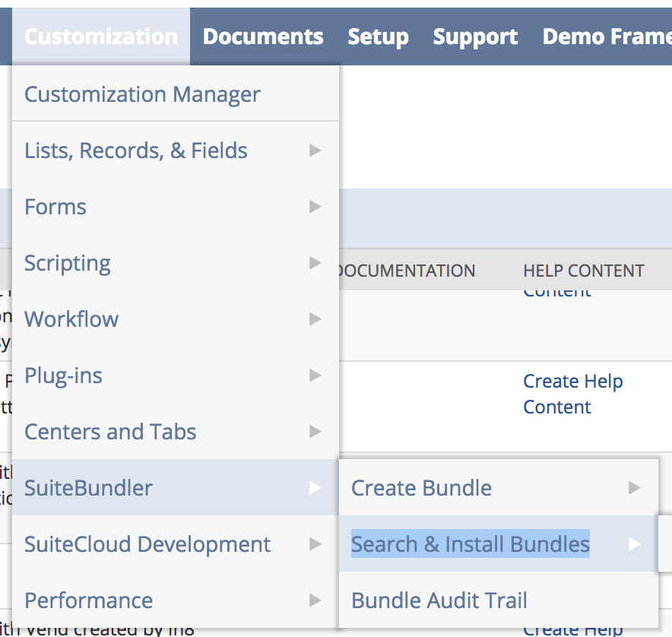Screen dimensions: 672x637
Task: Click Create Bundle in the submenu
Action: pyautogui.click(x=421, y=488)
